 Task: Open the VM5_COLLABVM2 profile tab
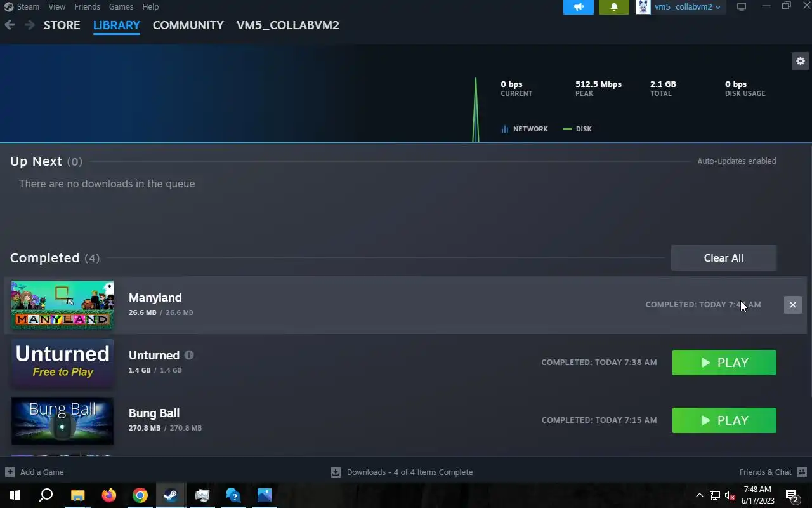287,25
